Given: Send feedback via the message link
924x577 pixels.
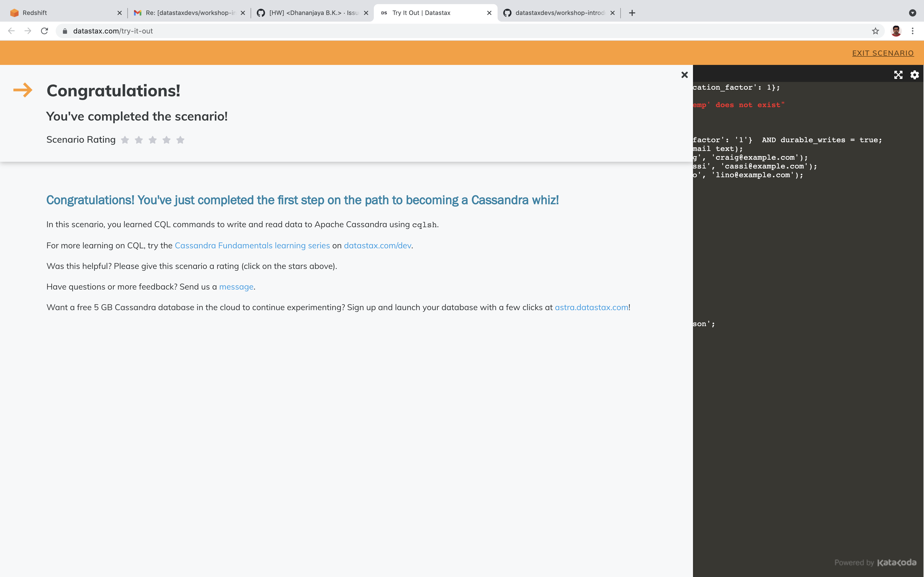Looking at the screenshot, I should pos(236,287).
